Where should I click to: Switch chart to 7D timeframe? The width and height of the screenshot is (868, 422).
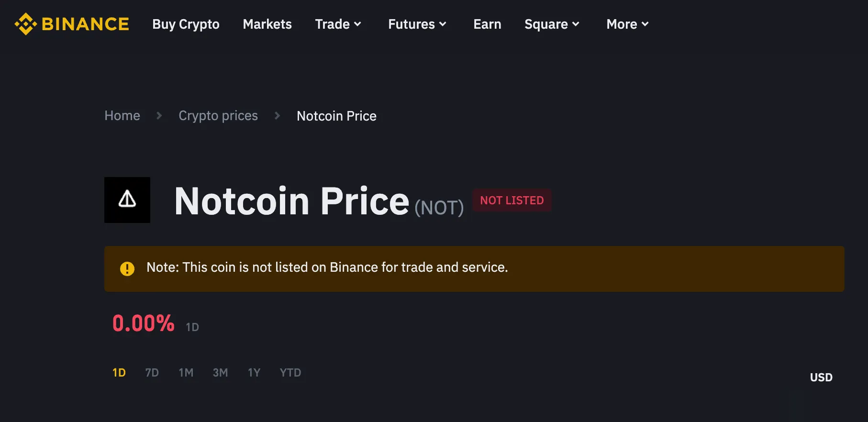(152, 373)
